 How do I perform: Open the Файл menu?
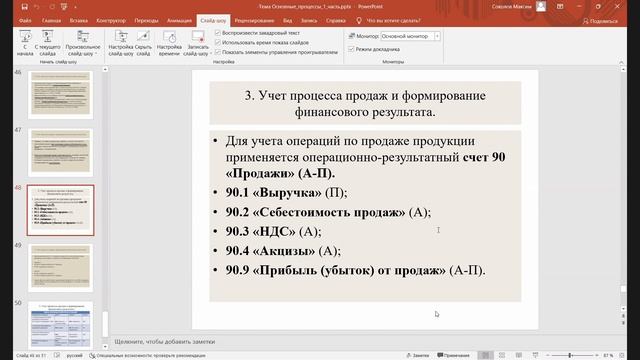point(25,20)
